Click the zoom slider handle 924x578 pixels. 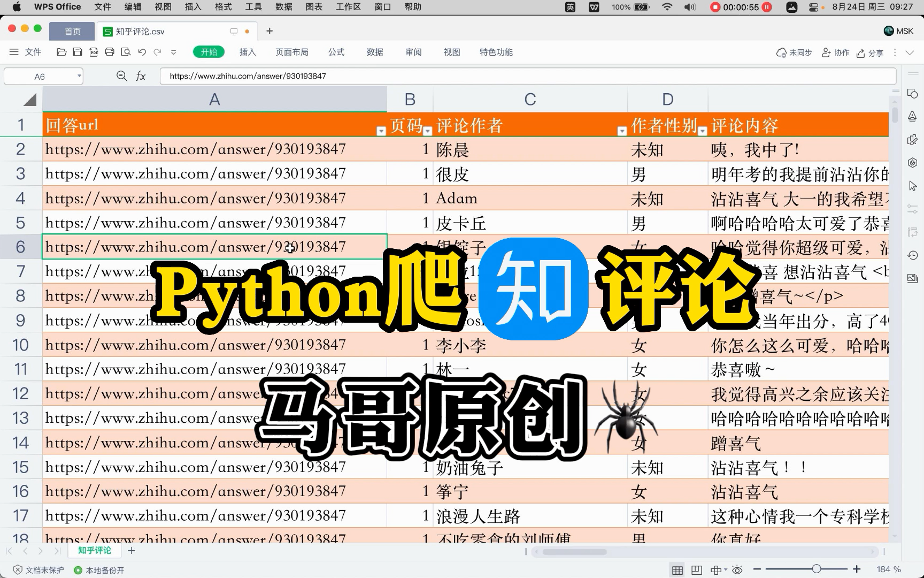817,569
